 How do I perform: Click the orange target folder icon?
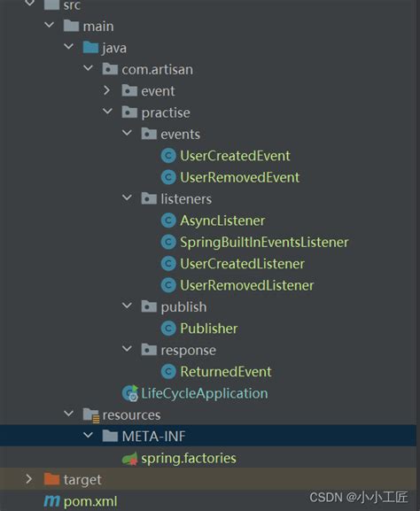(52, 479)
